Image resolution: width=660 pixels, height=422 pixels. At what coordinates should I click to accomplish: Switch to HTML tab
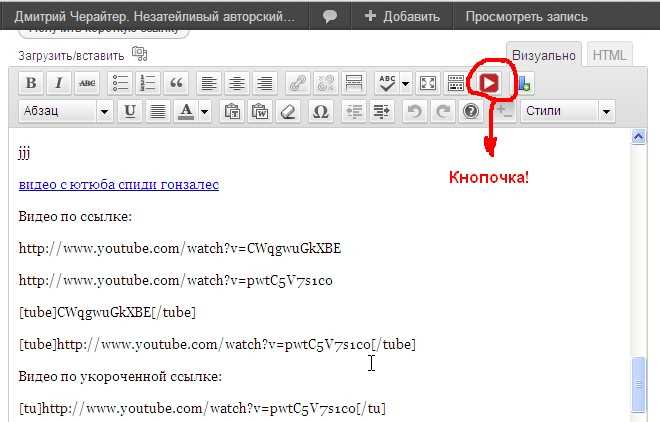coord(609,55)
